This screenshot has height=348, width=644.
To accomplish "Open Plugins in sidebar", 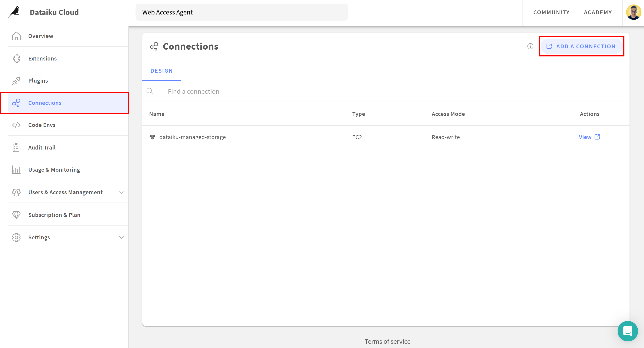I will (68, 81).
